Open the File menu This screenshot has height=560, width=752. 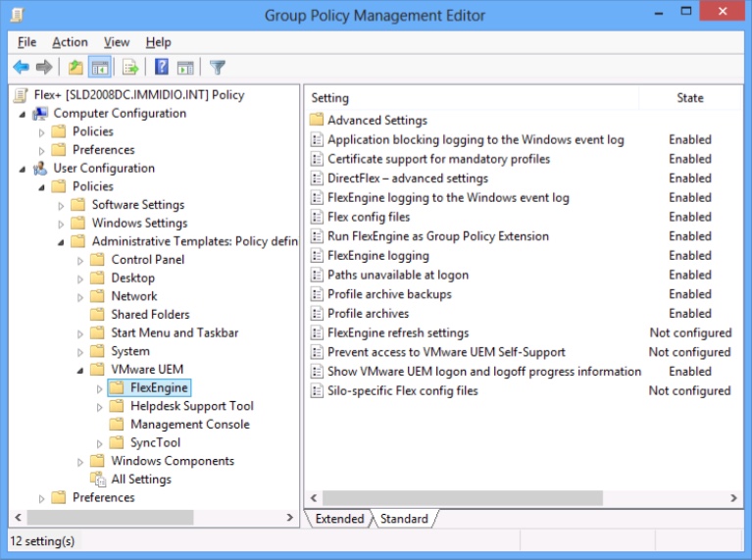[x=26, y=42]
